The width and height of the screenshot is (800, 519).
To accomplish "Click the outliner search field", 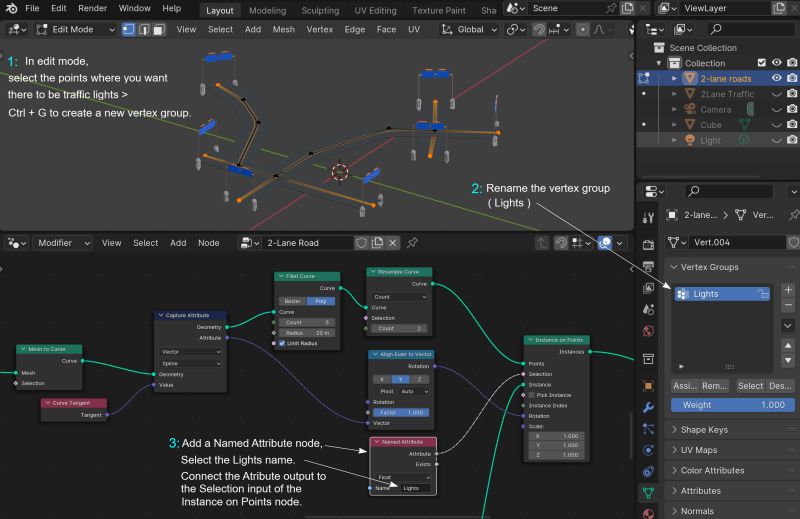I will [750, 30].
